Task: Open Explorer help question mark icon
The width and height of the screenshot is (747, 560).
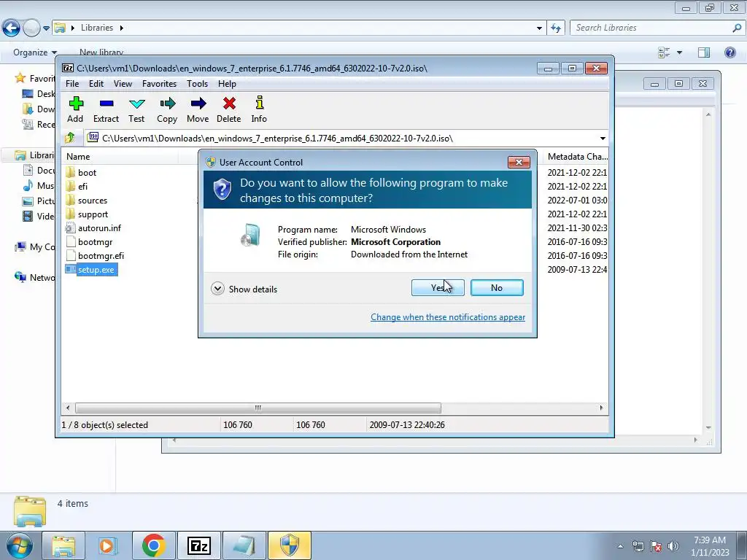Action: pyautogui.click(x=729, y=52)
